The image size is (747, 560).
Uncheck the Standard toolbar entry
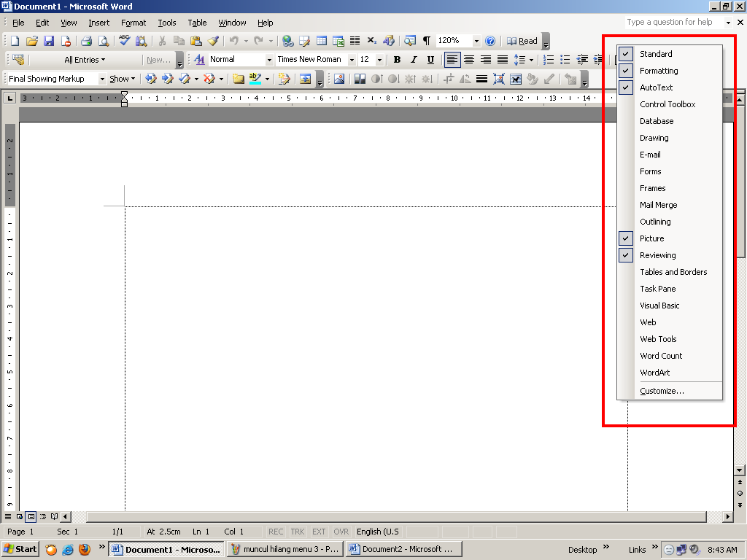click(670, 54)
